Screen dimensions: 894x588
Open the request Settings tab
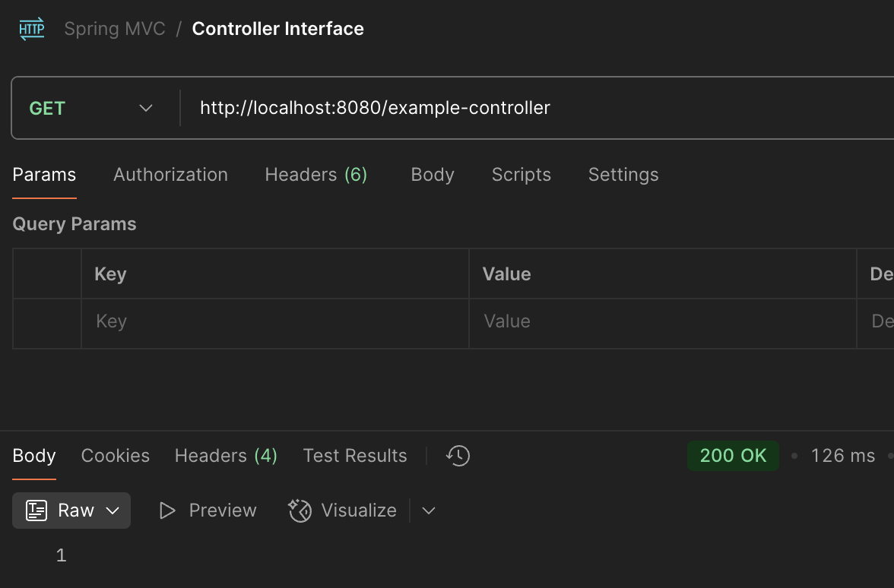[623, 175]
